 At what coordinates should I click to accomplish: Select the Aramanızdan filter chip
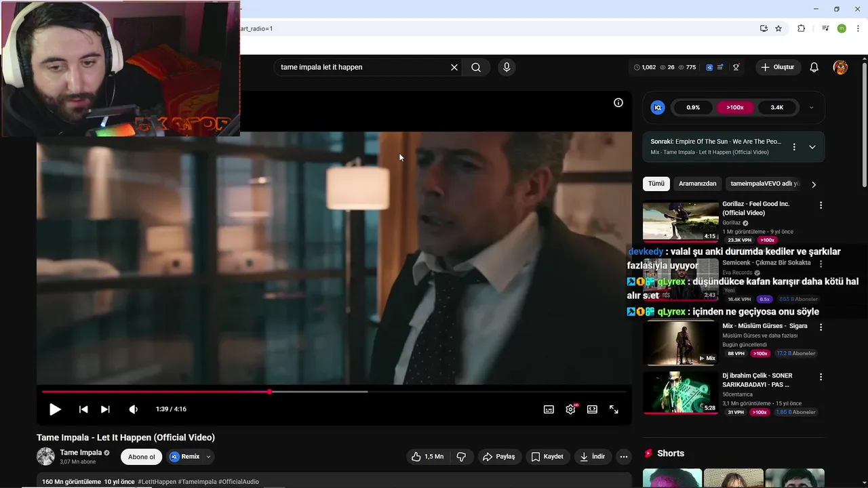[698, 184]
